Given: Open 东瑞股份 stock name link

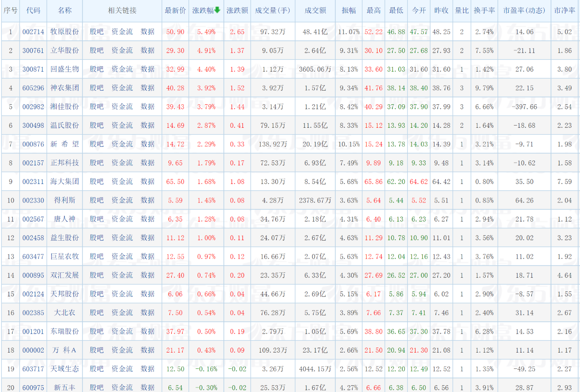Looking at the screenshot, I should click(x=65, y=331).
